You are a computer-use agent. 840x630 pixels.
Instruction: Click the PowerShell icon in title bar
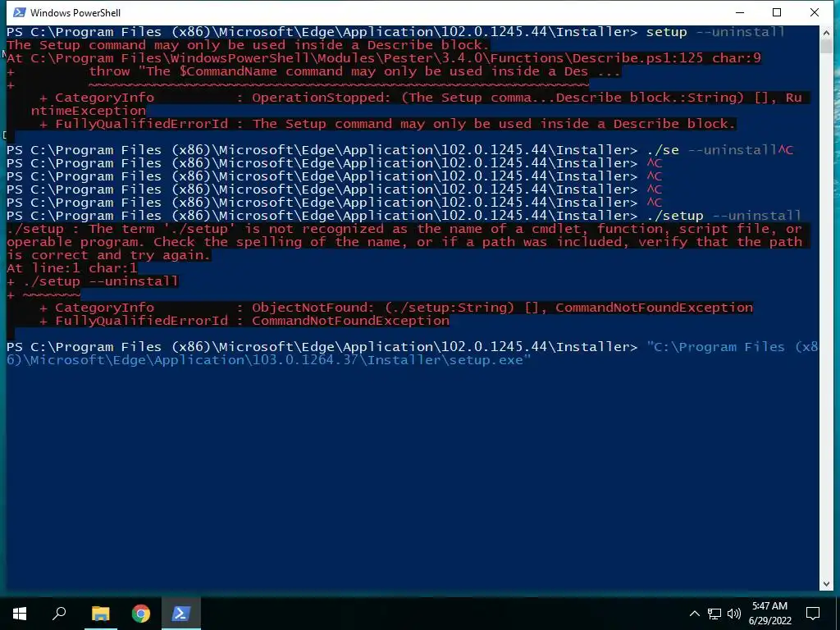(x=20, y=12)
